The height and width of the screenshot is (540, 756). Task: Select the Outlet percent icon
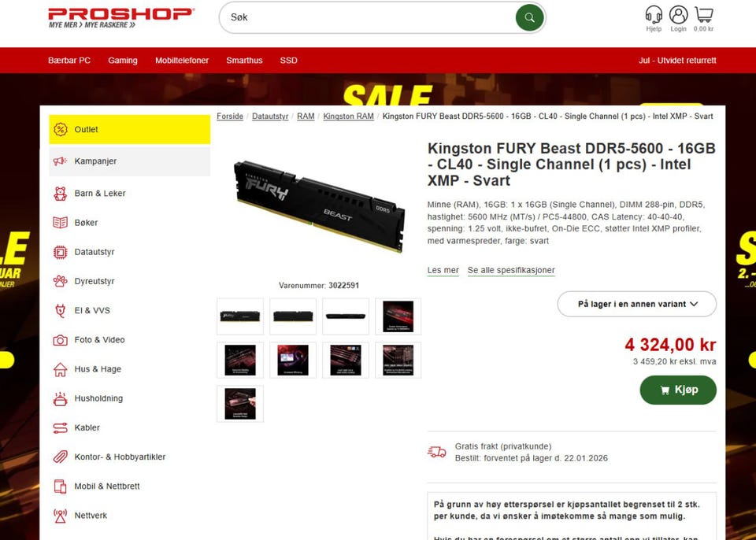(61, 129)
